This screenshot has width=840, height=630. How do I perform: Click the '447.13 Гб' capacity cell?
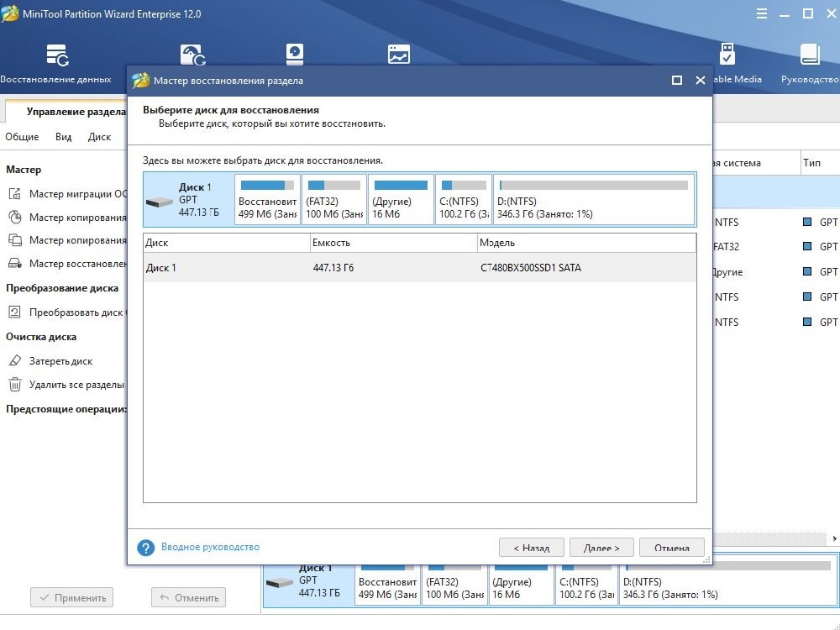click(x=333, y=267)
